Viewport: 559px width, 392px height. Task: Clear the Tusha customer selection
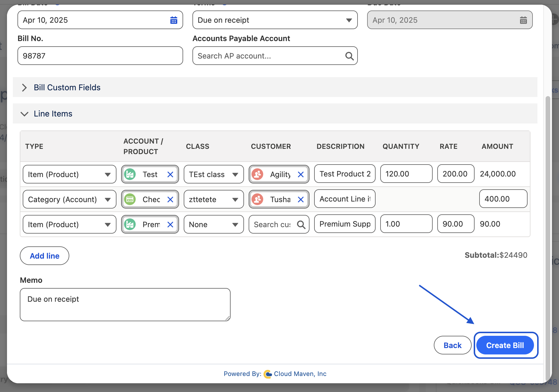[x=301, y=199]
